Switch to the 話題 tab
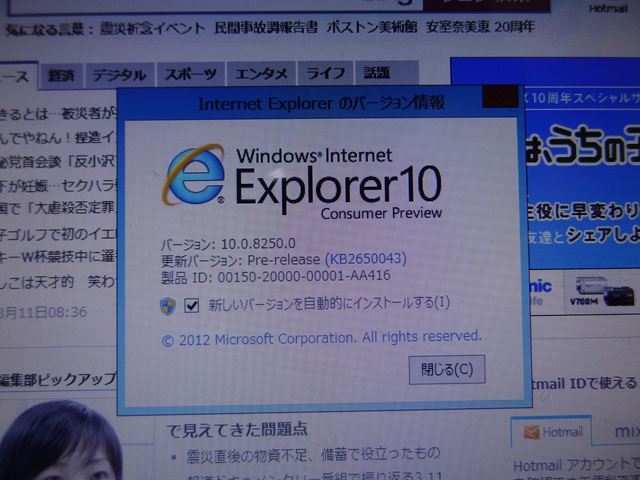This screenshot has height=480, width=640. tap(387, 73)
